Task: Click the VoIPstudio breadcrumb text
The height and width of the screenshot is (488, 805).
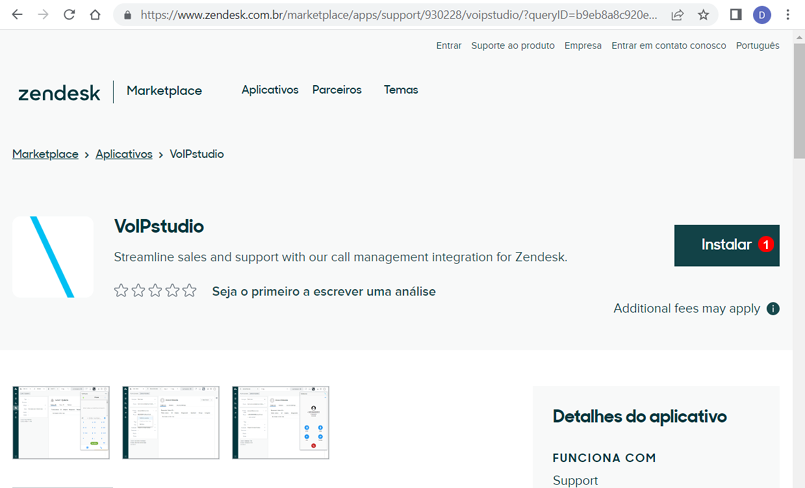Action: coord(197,154)
